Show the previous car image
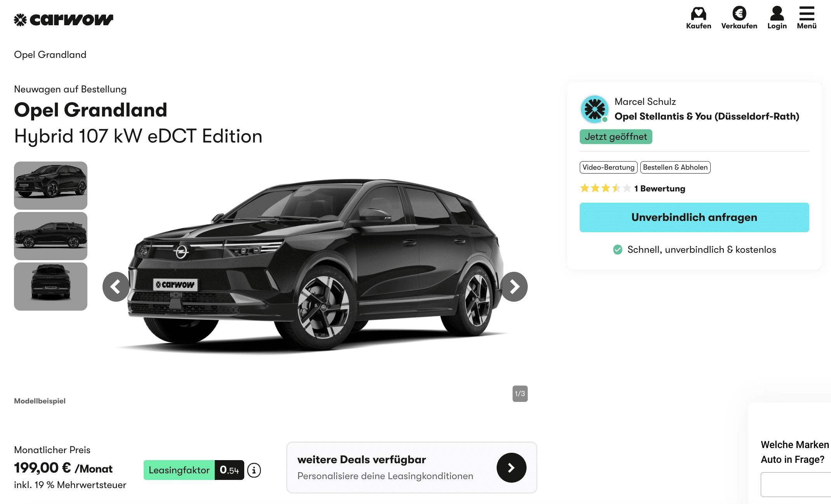This screenshot has width=831, height=504. coord(116,287)
